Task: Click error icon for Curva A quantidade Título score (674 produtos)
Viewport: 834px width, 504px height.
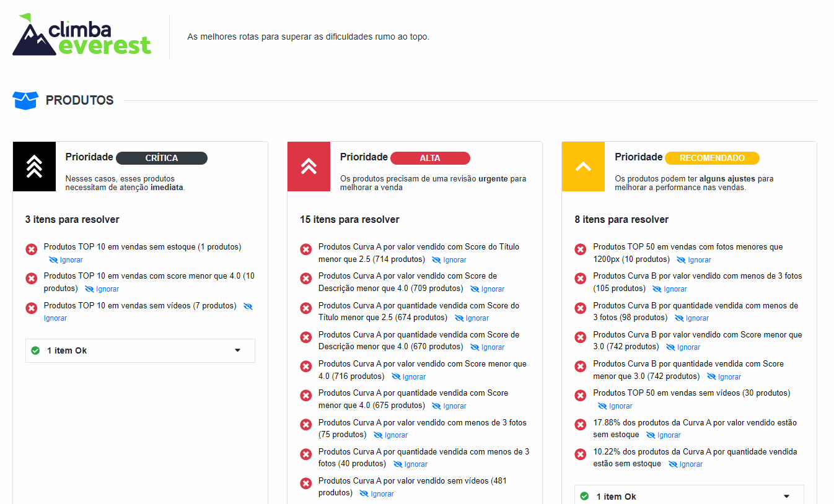Action: [x=305, y=308]
